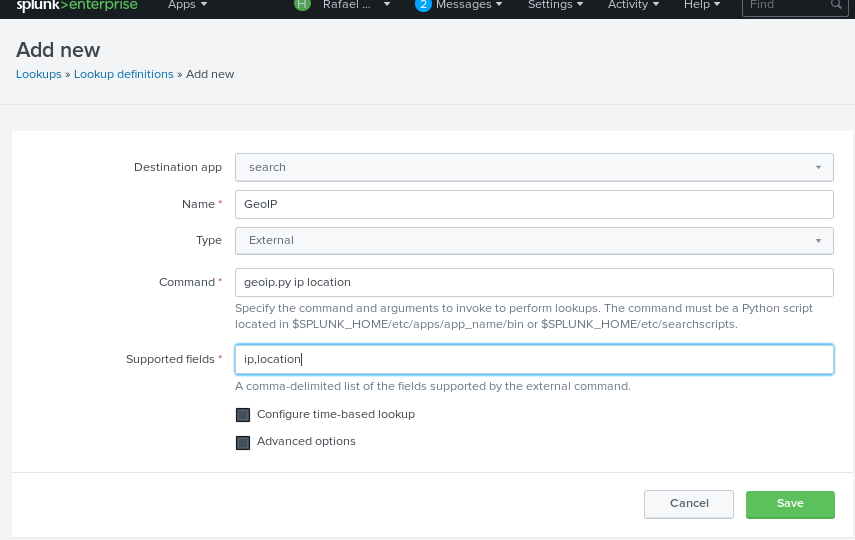
Task: Expand the Type dropdown set to External
Action: (534, 240)
